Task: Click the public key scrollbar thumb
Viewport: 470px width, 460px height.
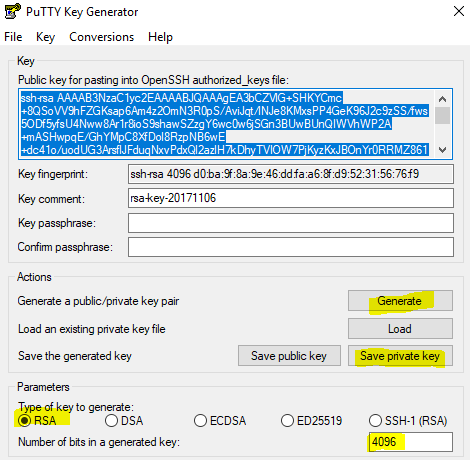Action: point(442,115)
